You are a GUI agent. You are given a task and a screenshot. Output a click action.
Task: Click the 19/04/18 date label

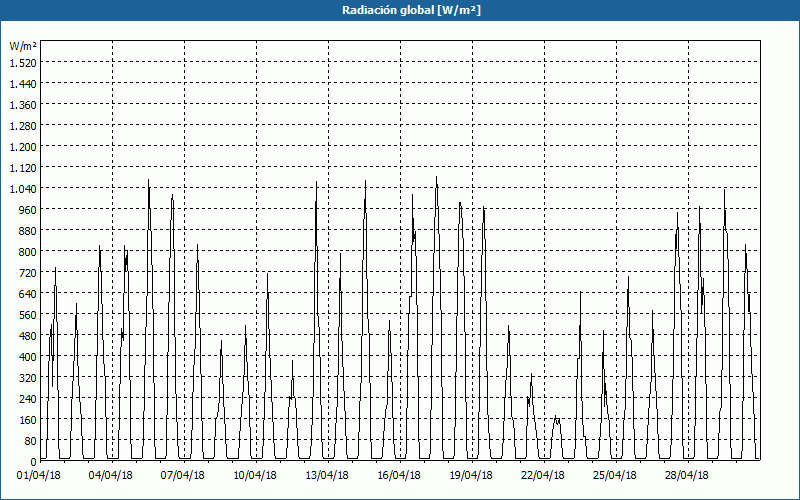click(x=471, y=476)
